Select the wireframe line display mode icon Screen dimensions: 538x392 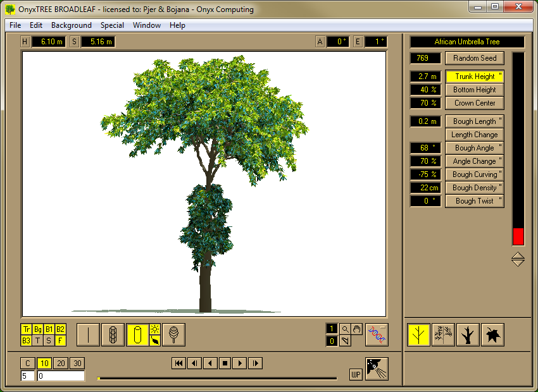[88, 334]
